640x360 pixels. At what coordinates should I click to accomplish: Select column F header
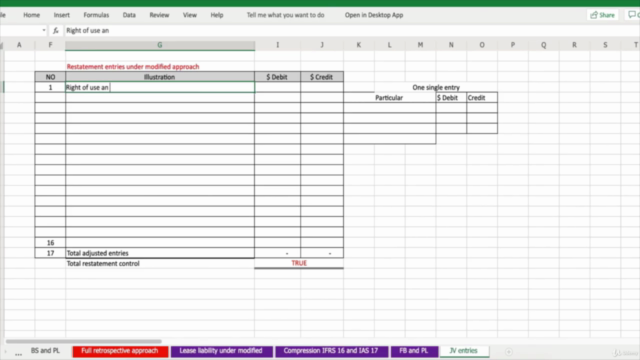(50, 45)
